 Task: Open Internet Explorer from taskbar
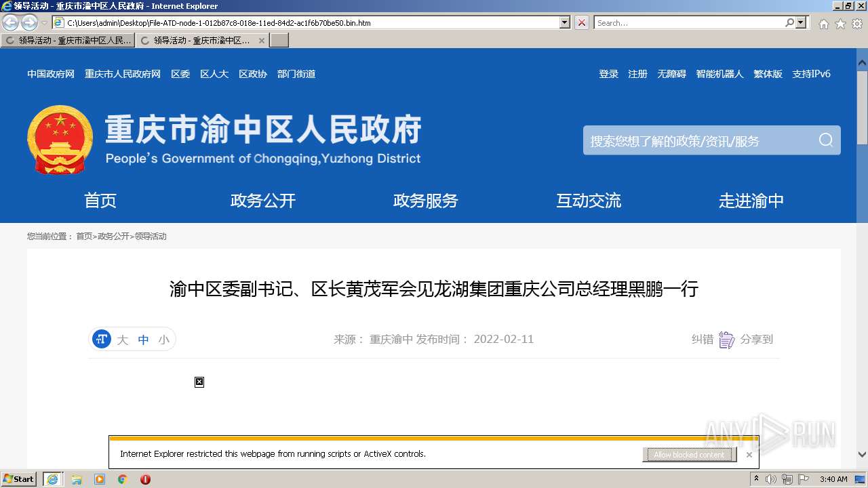tap(52, 479)
